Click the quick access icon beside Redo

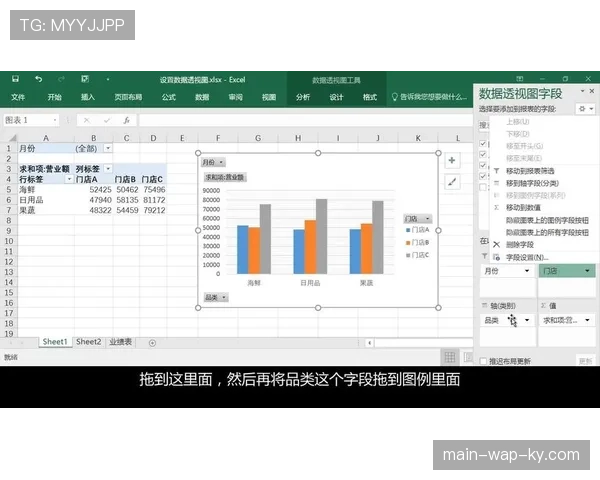coord(85,79)
